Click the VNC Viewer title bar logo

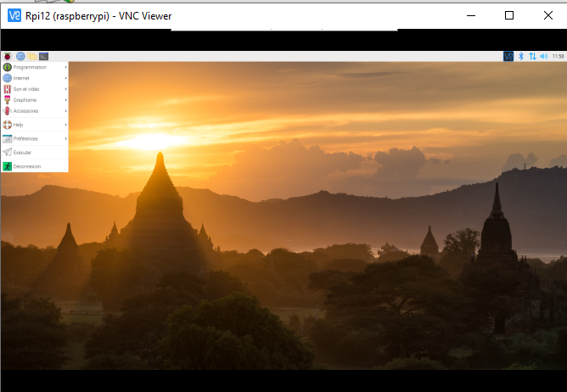[x=14, y=15]
